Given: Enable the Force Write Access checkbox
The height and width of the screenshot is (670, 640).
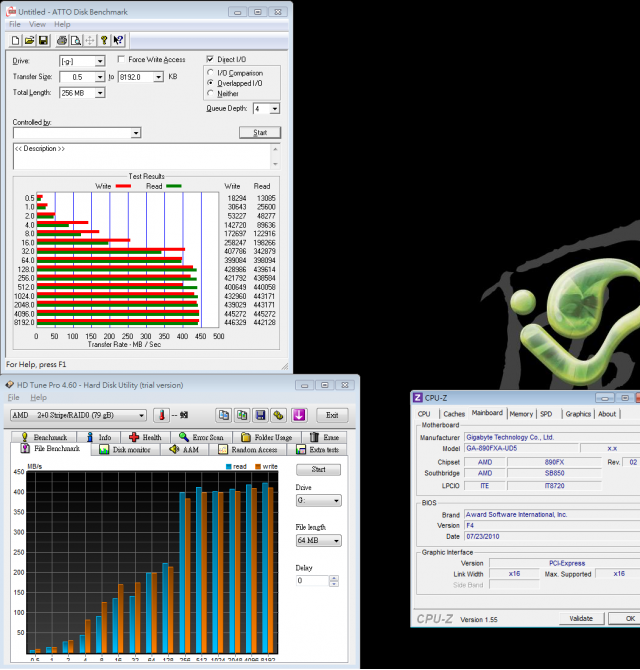Looking at the screenshot, I should coord(121,59).
